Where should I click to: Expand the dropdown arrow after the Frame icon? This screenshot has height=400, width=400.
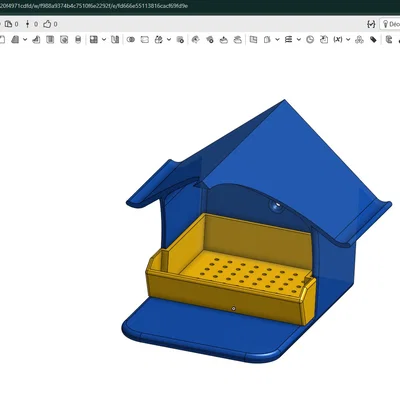click(x=277, y=40)
